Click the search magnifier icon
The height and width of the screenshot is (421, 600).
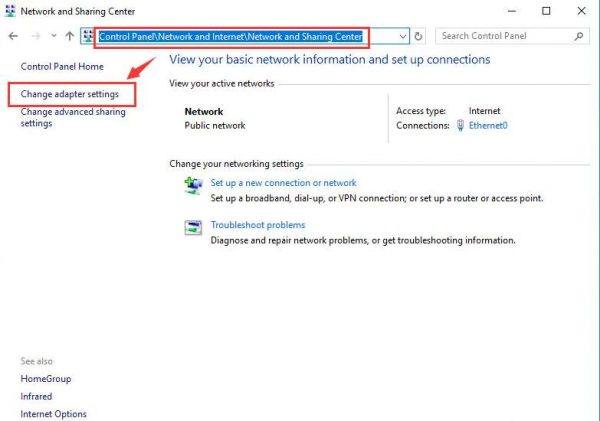click(x=579, y=36)
